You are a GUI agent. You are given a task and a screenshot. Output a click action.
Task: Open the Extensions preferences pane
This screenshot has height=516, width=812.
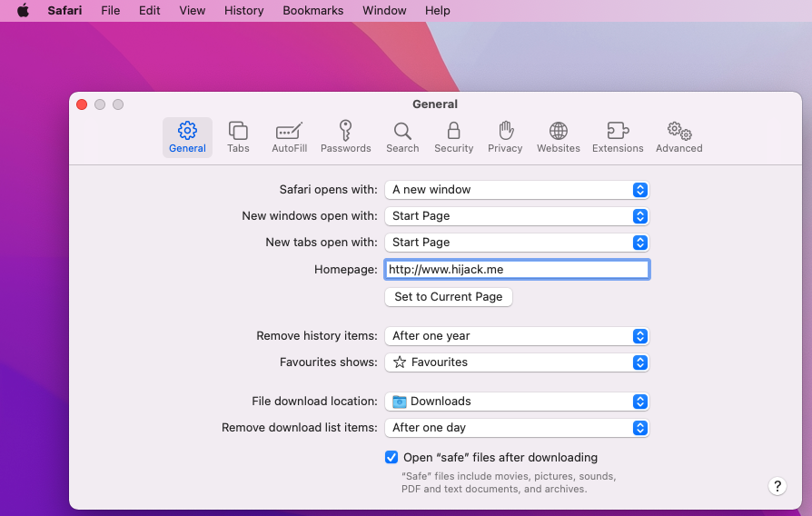pyautogui.click(x=618, y=137)
